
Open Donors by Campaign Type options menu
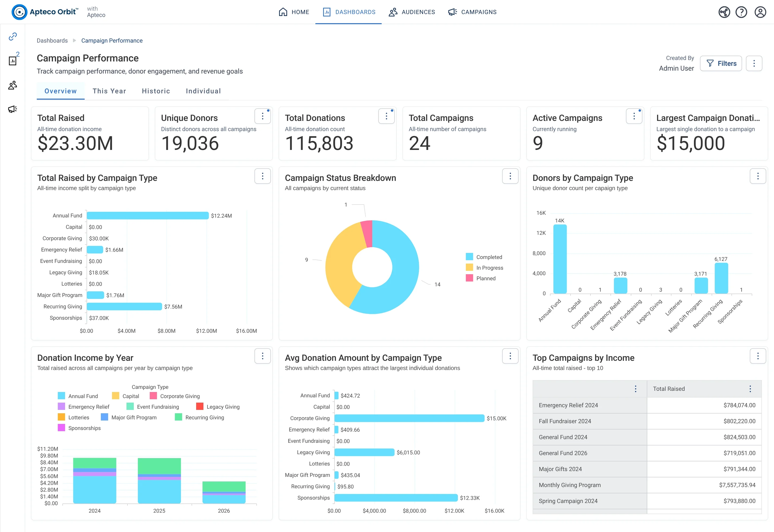click(x=758, y=176)
